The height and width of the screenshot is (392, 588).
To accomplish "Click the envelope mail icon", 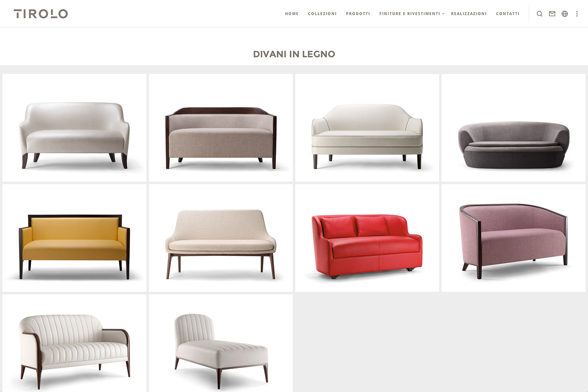I will click(552, 14).
